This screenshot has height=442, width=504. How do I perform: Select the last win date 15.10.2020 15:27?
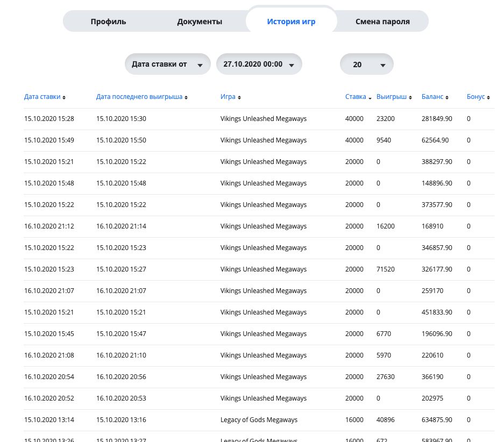click(121, 269)
